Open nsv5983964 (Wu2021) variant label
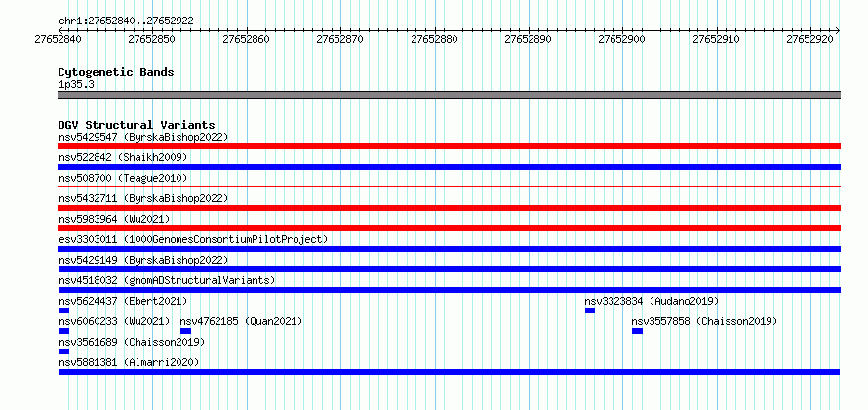The image size is (868, 410). pyautogui.click(x=114, y=219)
